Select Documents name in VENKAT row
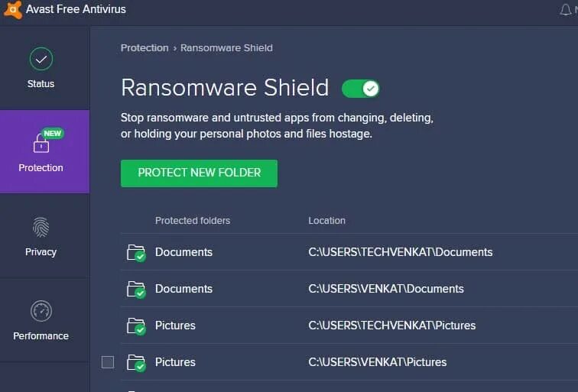This screenshot has height=392, width=578. (183, 289)
